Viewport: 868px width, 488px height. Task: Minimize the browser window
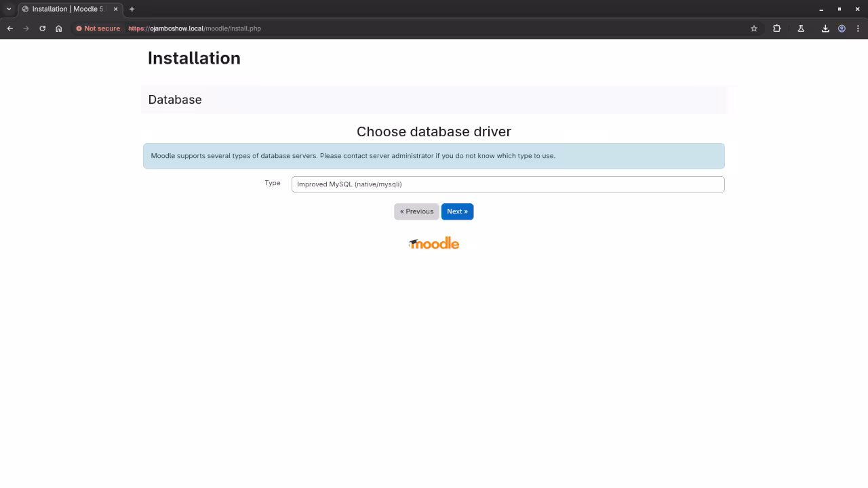click(821, 9)
